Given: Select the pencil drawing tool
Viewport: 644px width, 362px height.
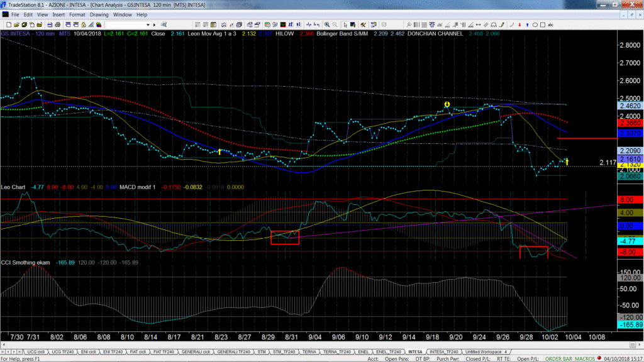Looking at the screenshot, I should (502, 25).
